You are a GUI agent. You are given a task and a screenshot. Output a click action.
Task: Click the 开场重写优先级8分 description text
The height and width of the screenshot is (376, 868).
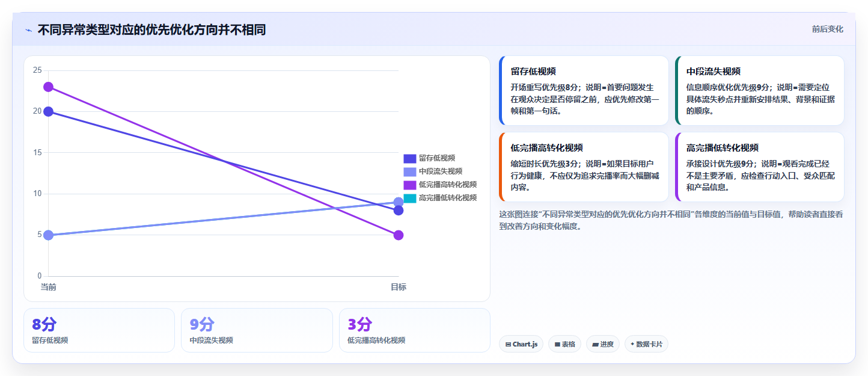tap(585, 99)
